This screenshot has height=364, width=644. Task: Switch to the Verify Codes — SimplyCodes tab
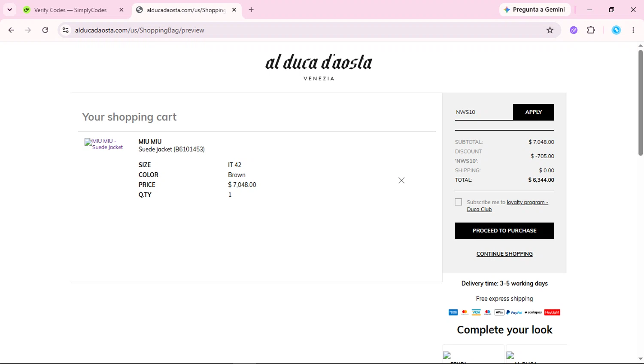click(70, 10)
